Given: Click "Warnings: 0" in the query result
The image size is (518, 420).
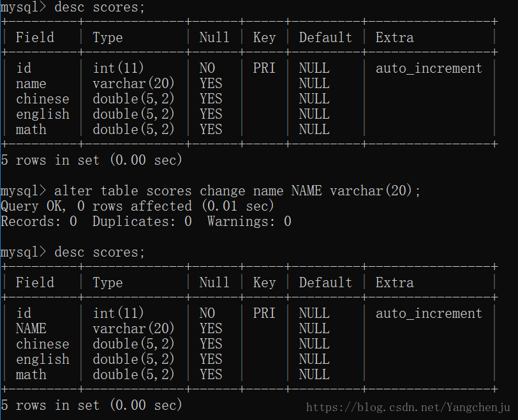Looking at the screenshot, I should [249, 221].
